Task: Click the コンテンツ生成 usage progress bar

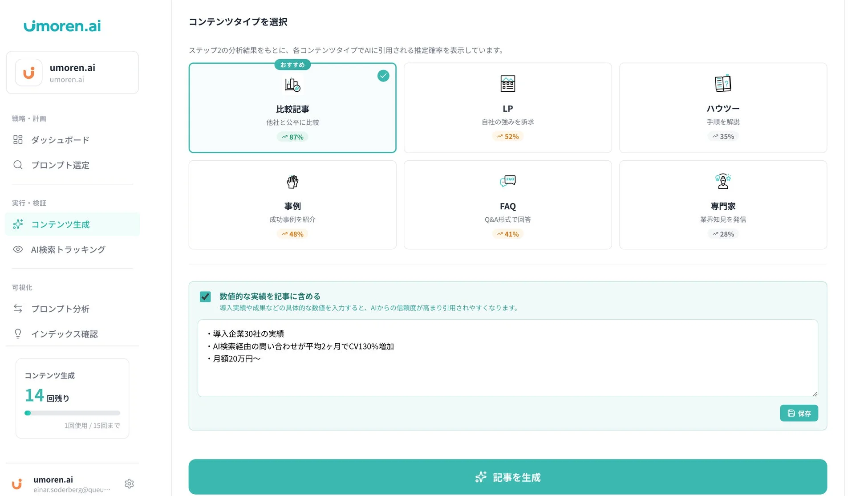Action: point(72,413)
